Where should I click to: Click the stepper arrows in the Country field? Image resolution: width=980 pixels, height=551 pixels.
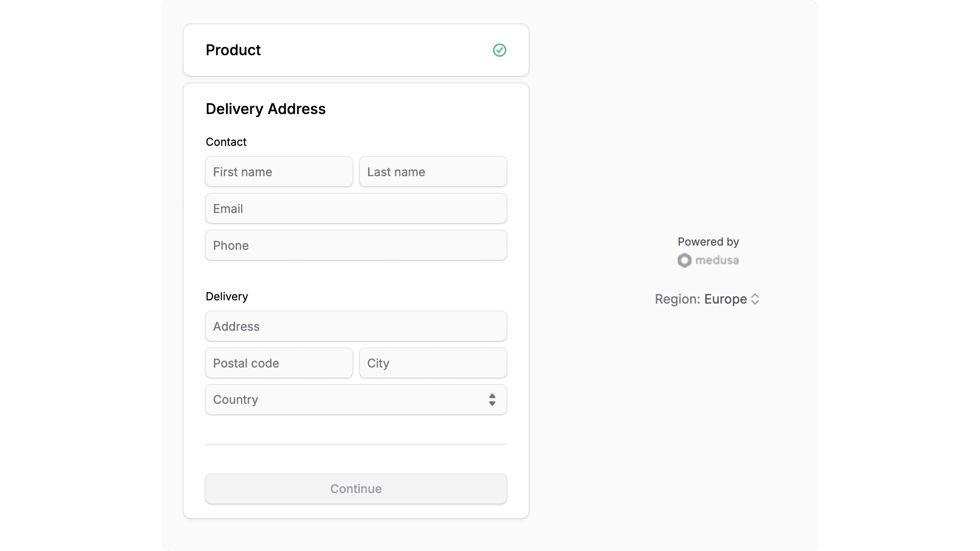coord(492,400)
